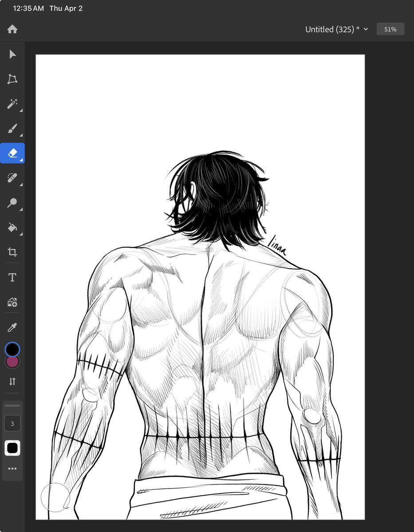The image size is (414, 532).
Task: Select the highlighted Eraser tool
Action: coord(12,153)
